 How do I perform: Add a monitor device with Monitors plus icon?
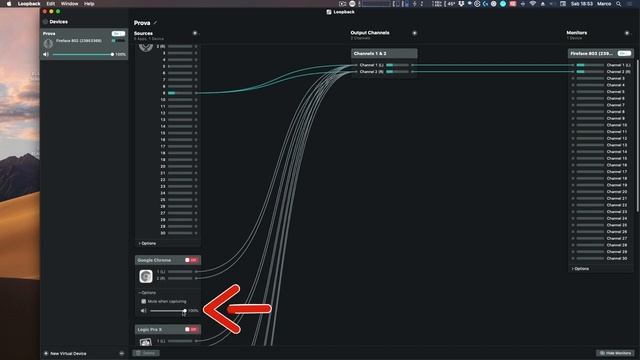tap(627, 33)
